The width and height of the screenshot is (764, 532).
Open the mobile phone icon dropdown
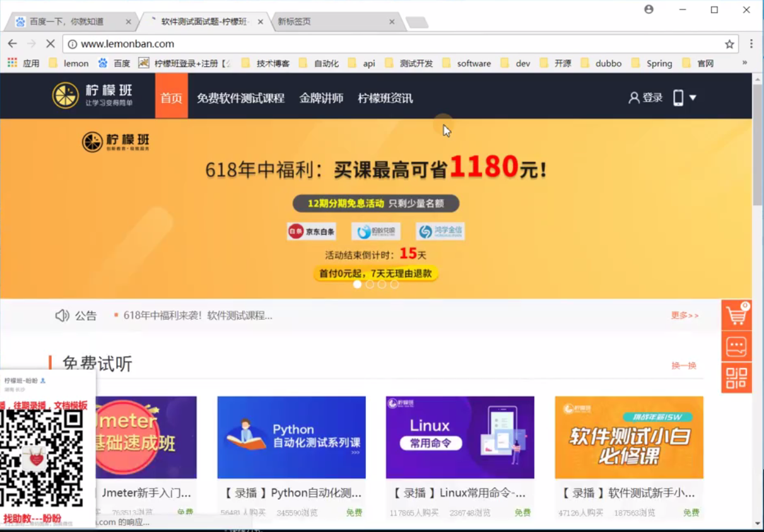[x=685, y=97]
